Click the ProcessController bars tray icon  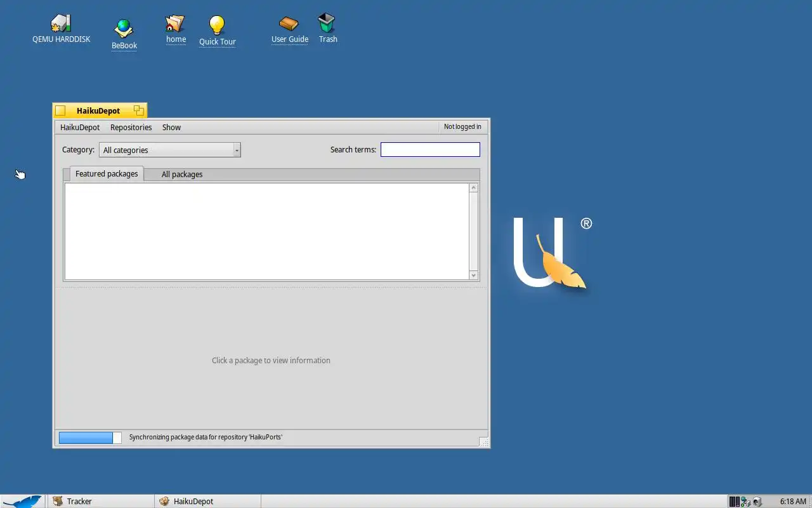pos(734,502)
